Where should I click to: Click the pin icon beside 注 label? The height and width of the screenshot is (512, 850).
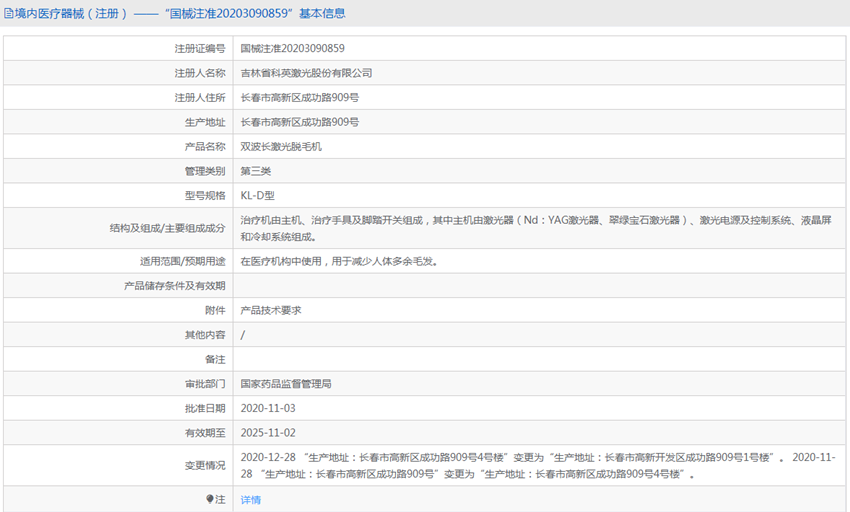(210, 499)
